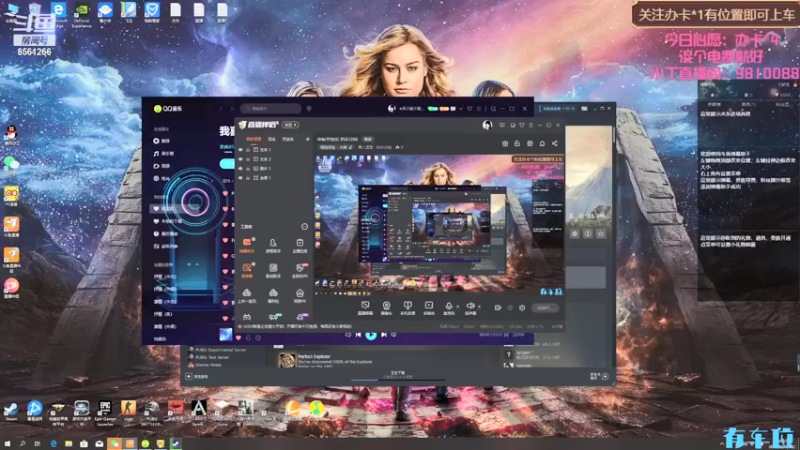The width and height of the screenshot is (800, 450).
Task: Skip to previous track in QQ Music
Action: point(358,335)
